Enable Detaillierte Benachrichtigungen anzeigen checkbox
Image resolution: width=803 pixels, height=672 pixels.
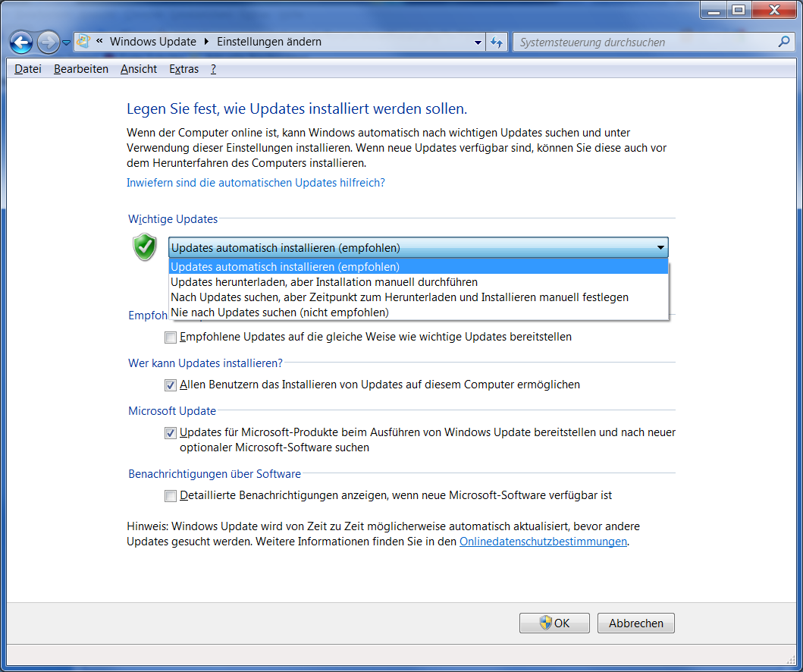coord(171,496)
